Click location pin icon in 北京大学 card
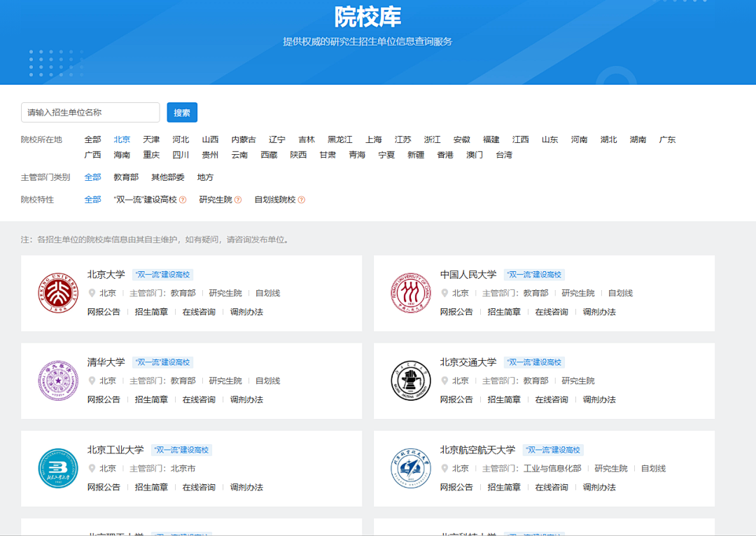This screenshot has height=536, width=756. tap(92, 293)
